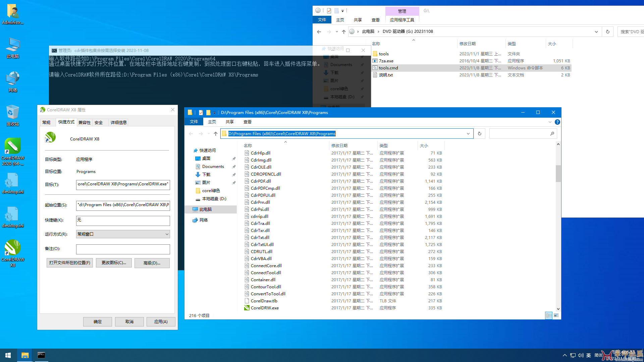The width and height of the screenshot is (644, 362).
Task: Click the Windows Start button
Action: (x=8, y=355)
